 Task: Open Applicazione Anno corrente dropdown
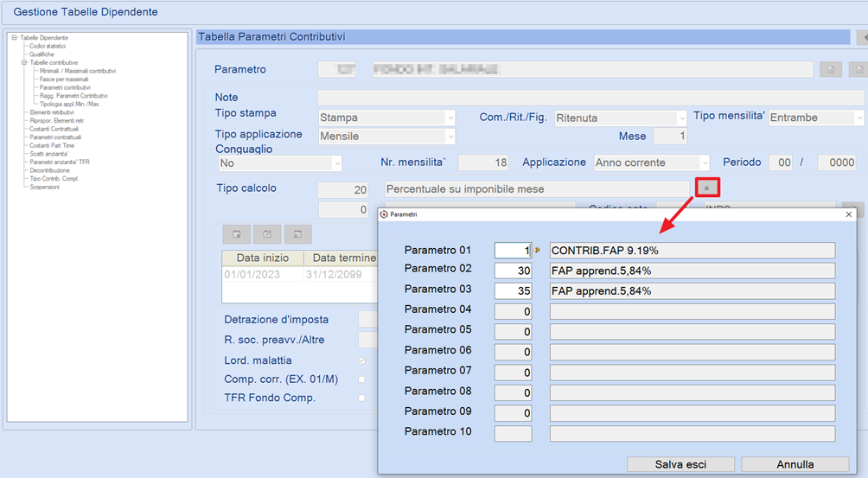704,163
